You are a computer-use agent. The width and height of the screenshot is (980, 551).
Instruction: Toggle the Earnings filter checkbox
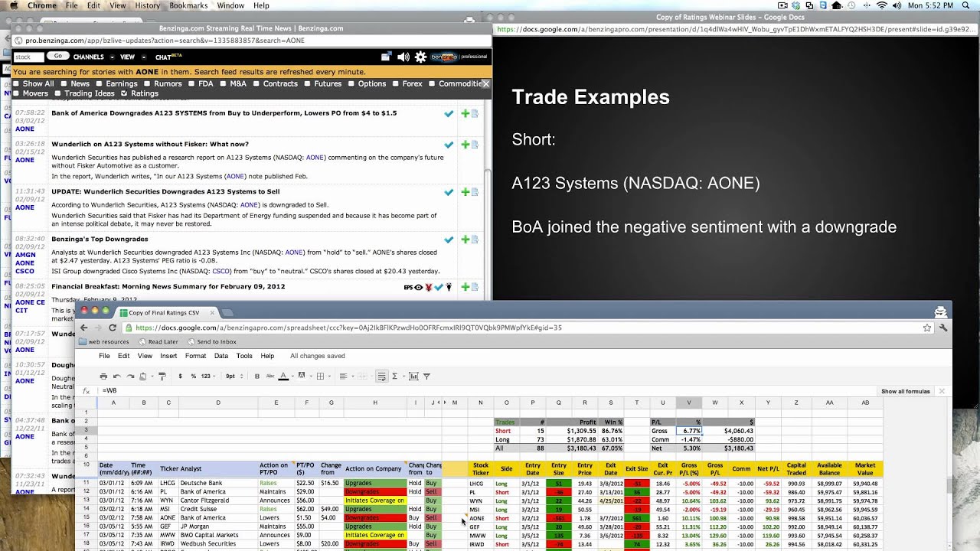tap(99, 84)
